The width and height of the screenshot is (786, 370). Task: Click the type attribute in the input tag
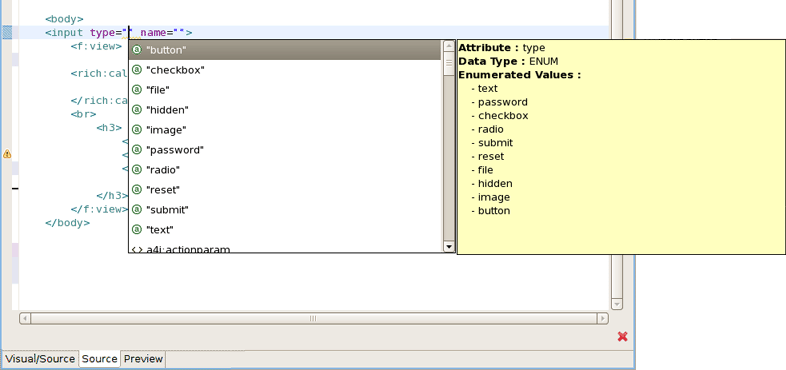tap(102, 33)
